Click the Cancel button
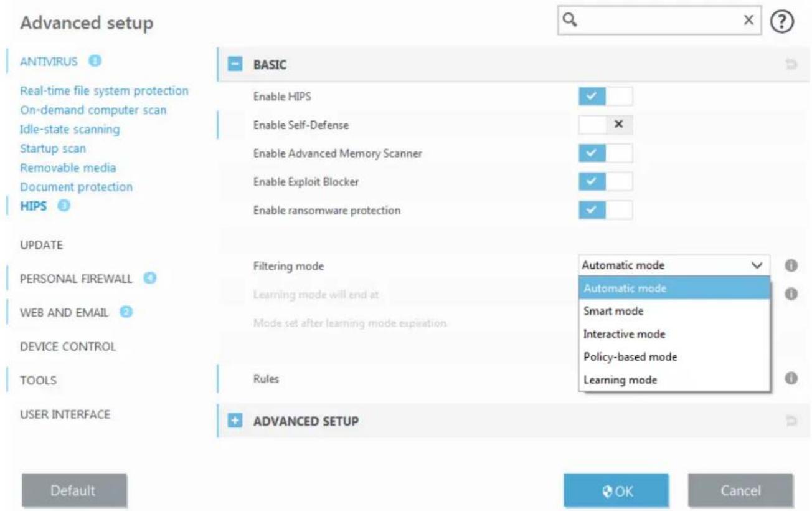The width and height of the screenshot is (812, 511). point(740,490)
